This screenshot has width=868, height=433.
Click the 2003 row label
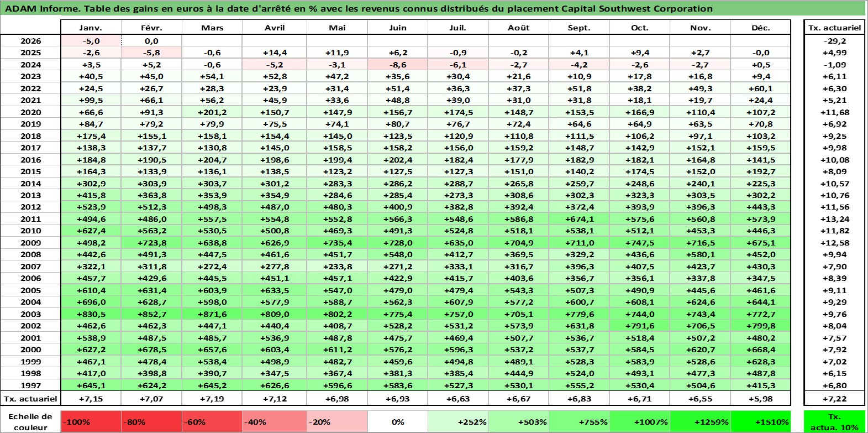coord(30,314)
